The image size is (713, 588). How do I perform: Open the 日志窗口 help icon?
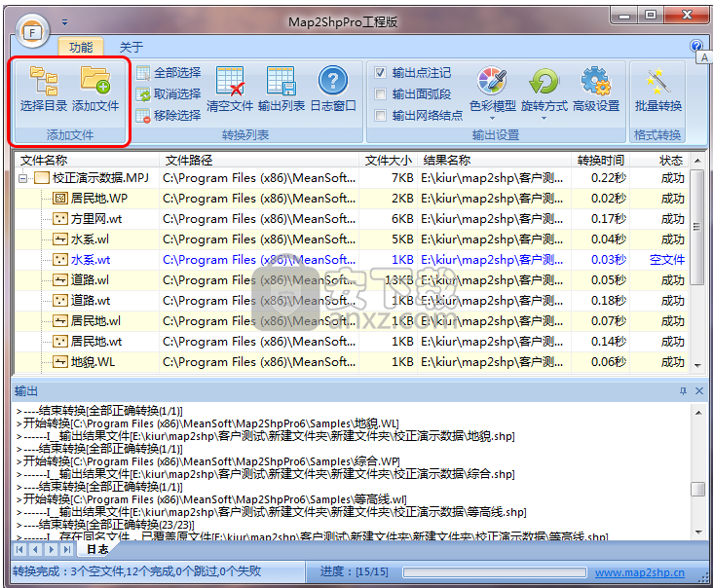tap(333, 82)
